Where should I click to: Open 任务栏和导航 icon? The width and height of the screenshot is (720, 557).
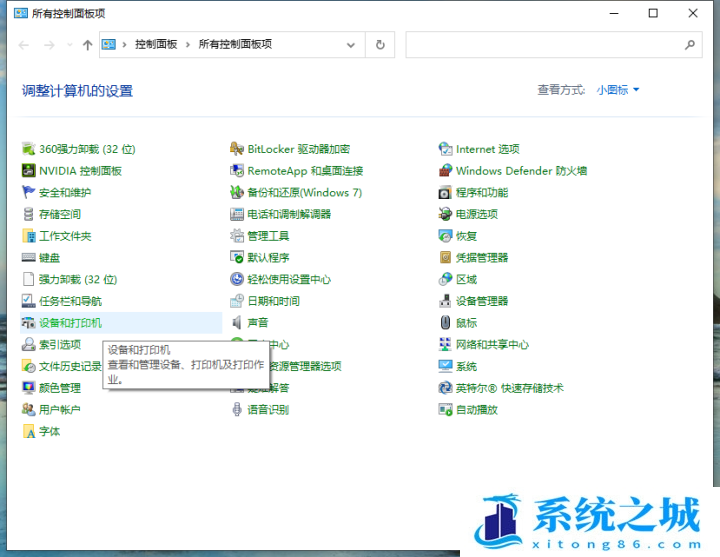28,301
